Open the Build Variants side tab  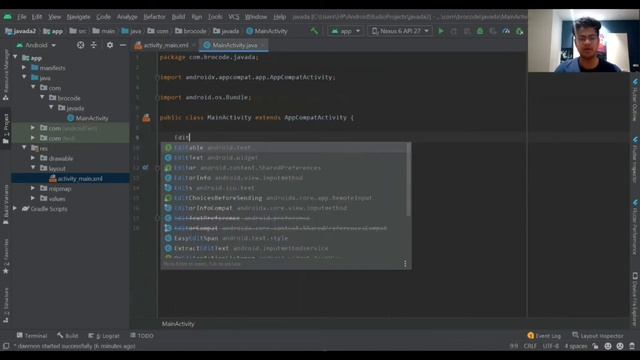coord(6,204)
